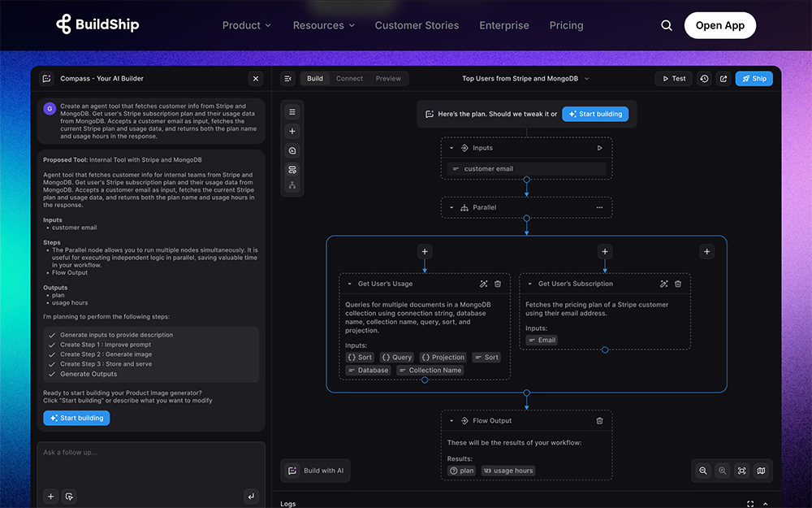Collapse the Flow Output node
The height and width of the screenshot is (508, 812).
click(451, 421)
